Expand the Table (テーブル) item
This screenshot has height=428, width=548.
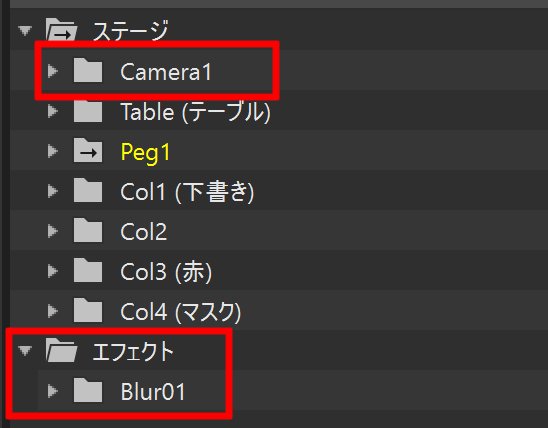(53, 111)
